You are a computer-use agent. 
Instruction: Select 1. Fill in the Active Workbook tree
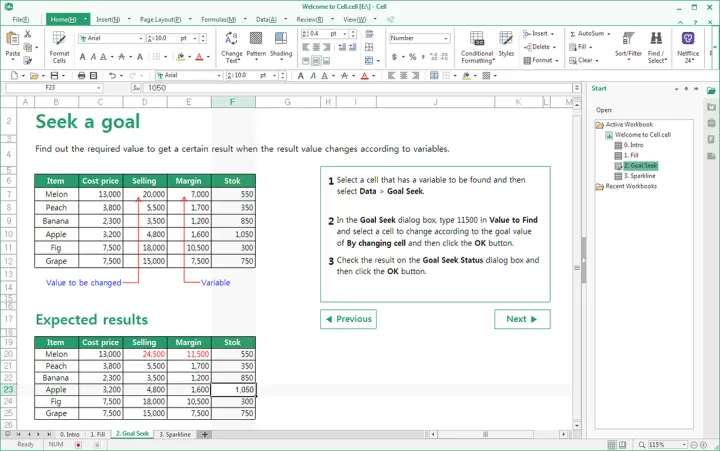click(630, 156)
